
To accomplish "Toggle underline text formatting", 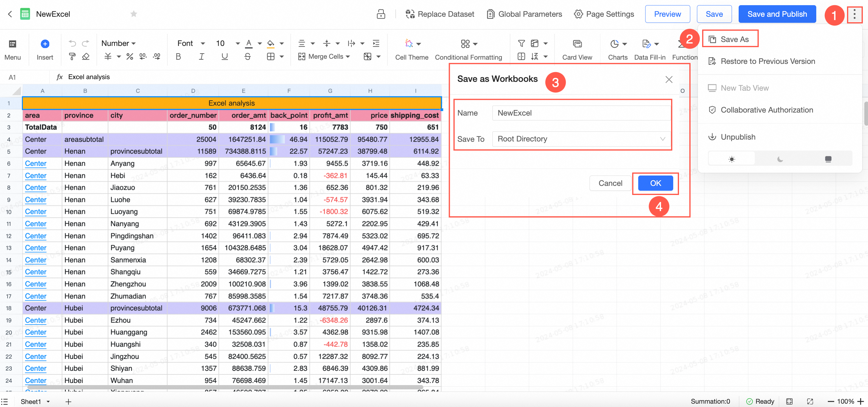I will point(224,57).
